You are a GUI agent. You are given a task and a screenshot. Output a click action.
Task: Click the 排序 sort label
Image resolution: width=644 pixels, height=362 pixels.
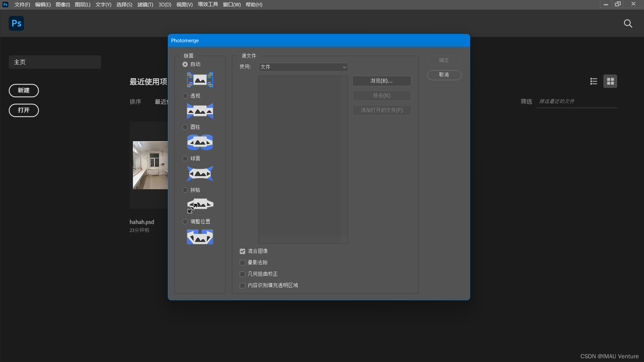point(136,102)
